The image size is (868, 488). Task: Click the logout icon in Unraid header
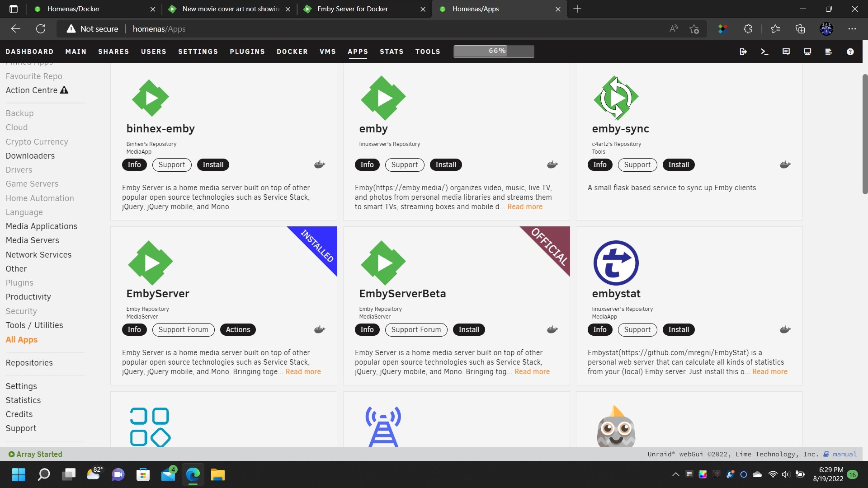point(743,52)
